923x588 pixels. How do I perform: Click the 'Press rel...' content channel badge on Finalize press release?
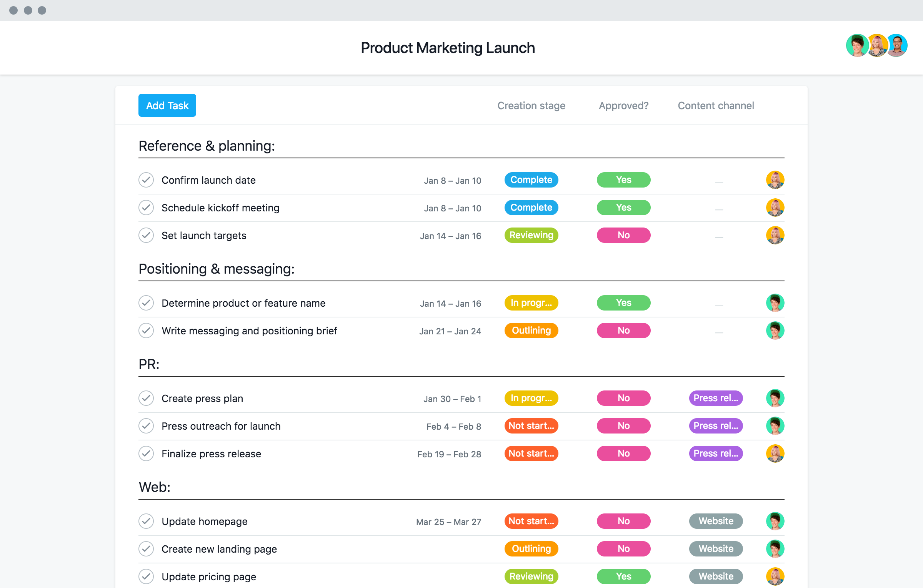[715, 453]
